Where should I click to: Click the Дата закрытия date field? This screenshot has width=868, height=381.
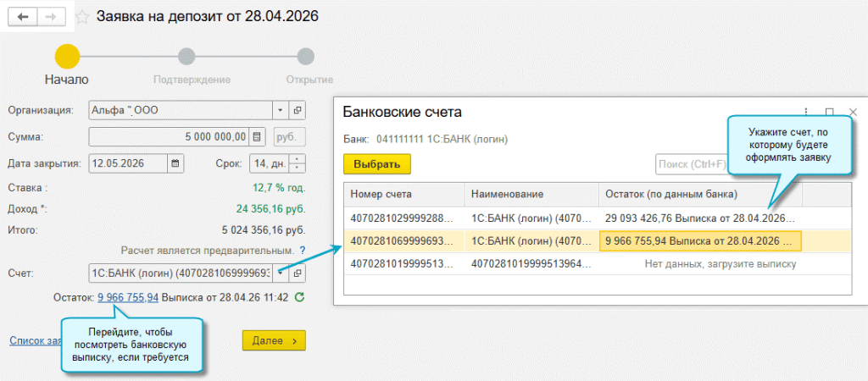click(x=128, y=163)
